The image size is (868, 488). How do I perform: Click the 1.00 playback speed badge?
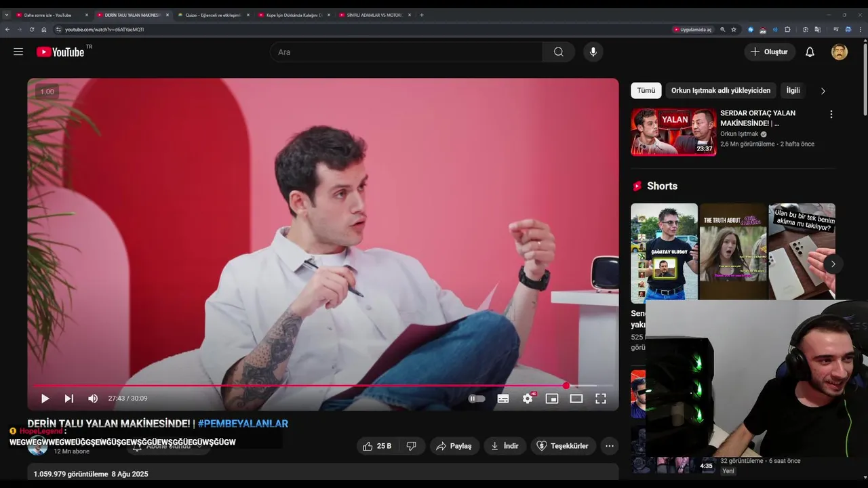click(x=47, y=91)
